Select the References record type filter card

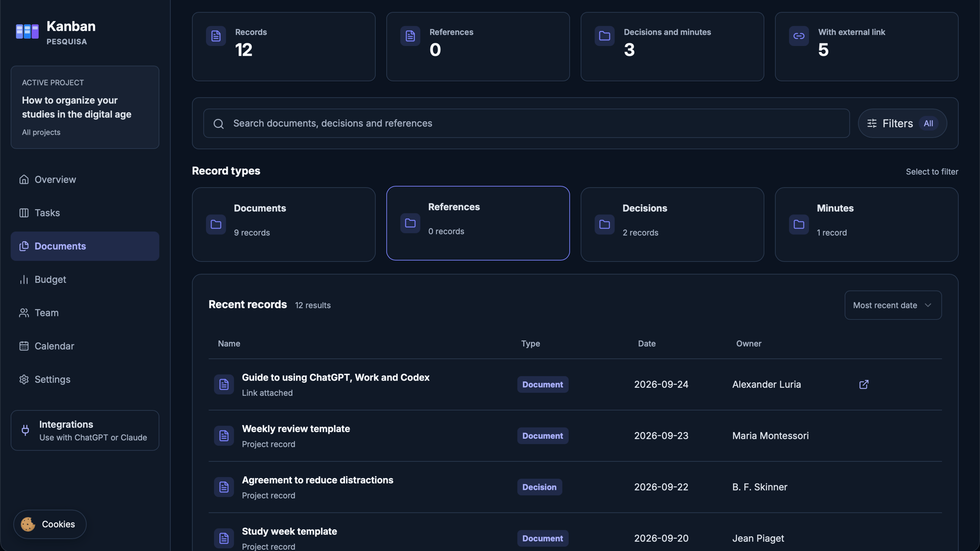[x=478, y=223]
